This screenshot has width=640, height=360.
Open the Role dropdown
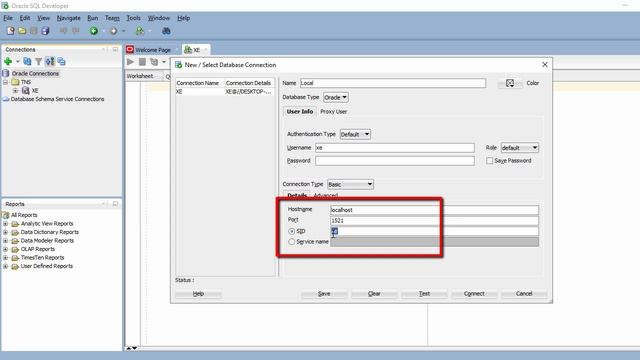click(519, 148)
